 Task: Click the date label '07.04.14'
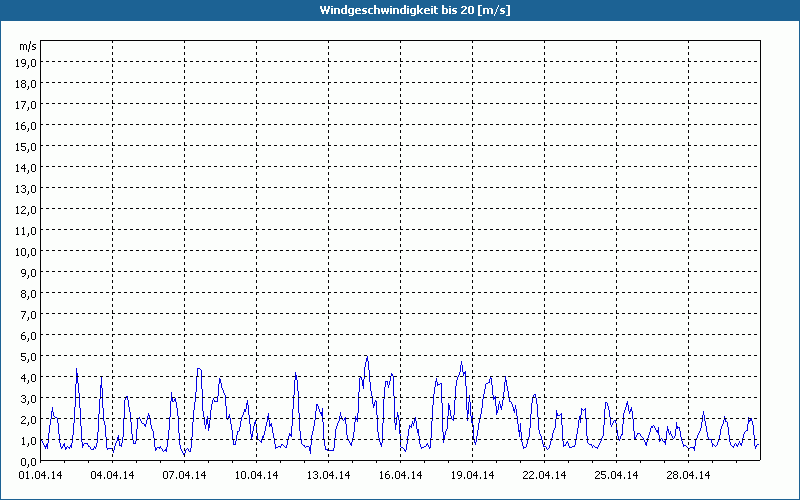(185, 476)
